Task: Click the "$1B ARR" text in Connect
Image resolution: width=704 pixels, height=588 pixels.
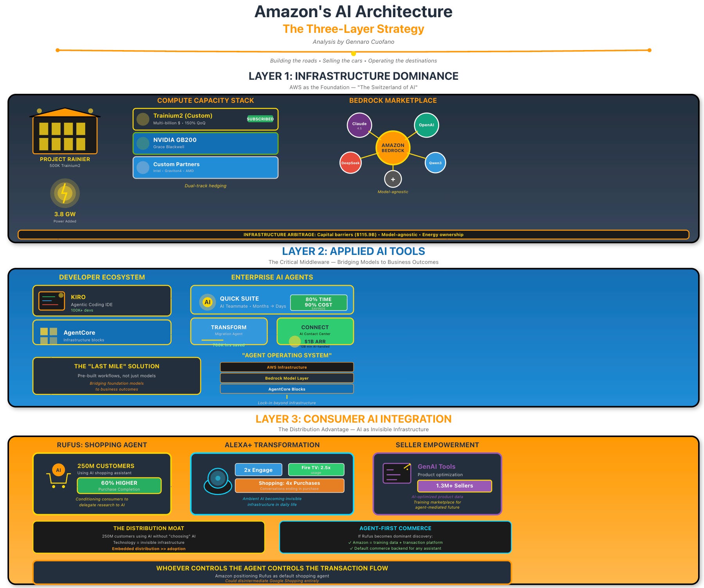Action: [315, 341]
